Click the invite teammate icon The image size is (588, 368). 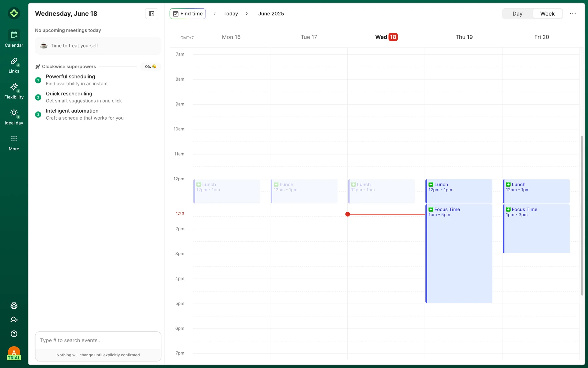pyautogui.click(x=14, y=320)
